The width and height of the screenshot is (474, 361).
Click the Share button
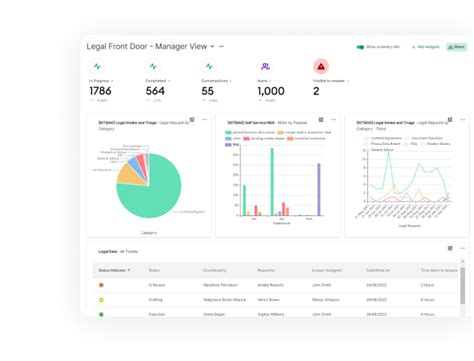click(456, 47)
